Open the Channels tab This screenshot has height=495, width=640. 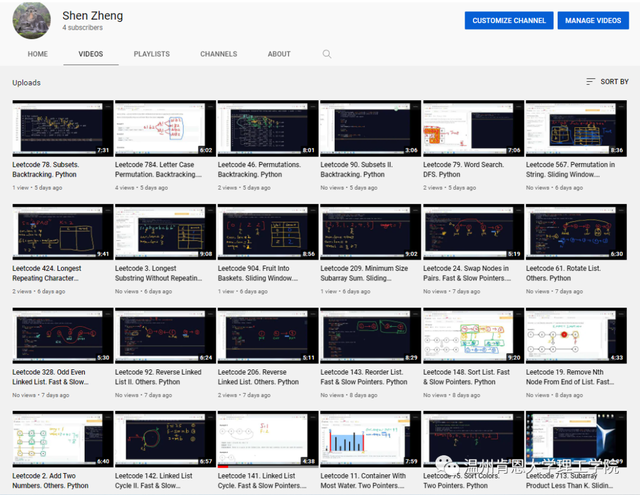click(x=218, y=54)
